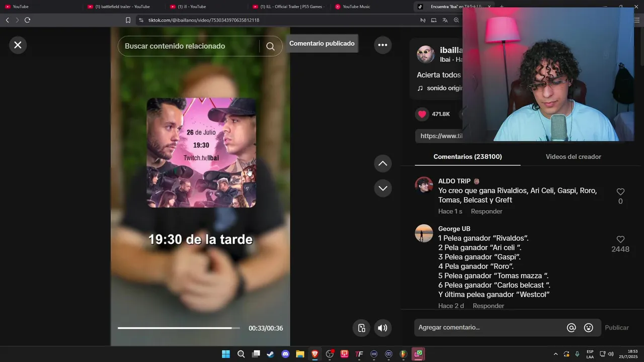644x362 pixels.
Task: Go to previous video with up chevron
Action: pyautogui.click(x=382, y=163)
